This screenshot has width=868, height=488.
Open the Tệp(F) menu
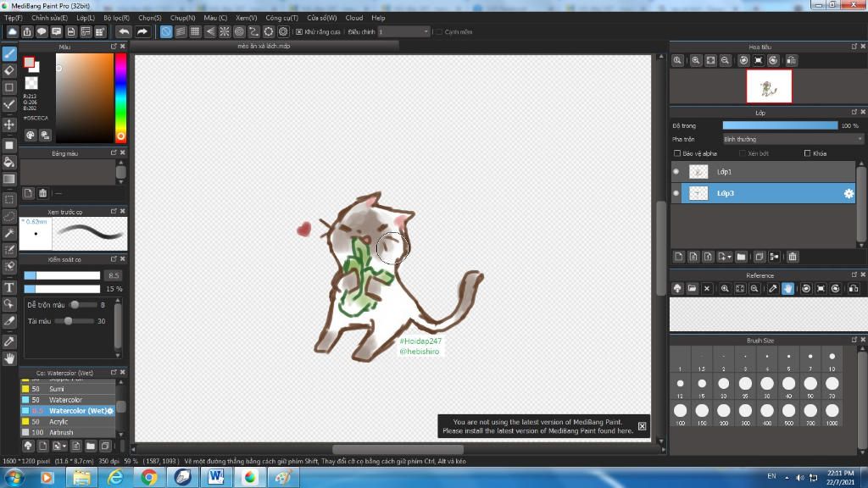pos(14,18)
